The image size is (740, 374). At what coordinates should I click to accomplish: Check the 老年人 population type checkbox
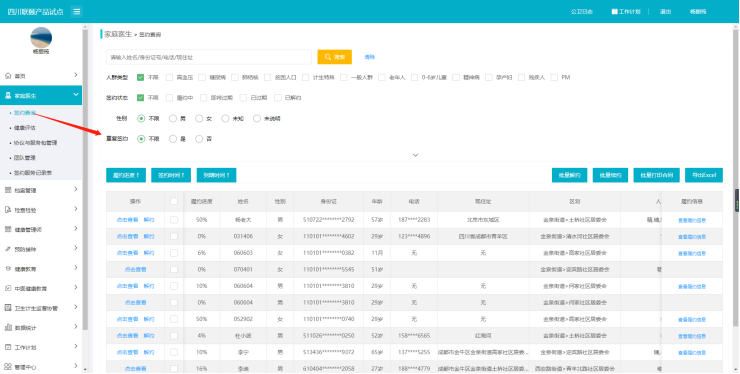click(x=382, y=77)
